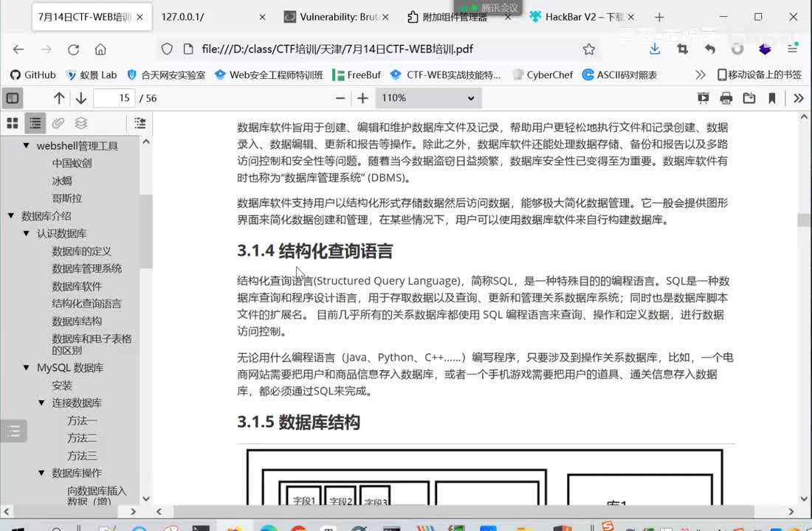
Task: Open 方法二 outline entry
Action: coord(82,438)
